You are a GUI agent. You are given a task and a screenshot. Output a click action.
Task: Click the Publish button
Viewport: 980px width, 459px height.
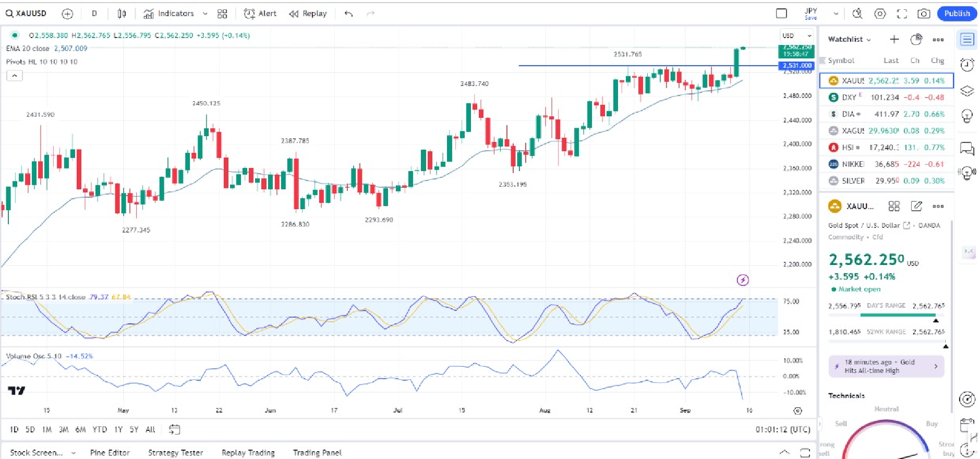tap(957, 14)
